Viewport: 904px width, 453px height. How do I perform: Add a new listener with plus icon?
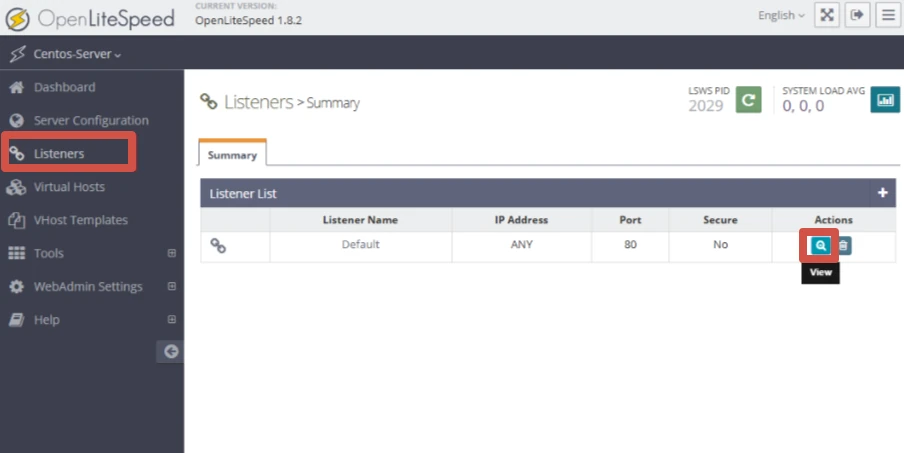(x=883, y=193)
